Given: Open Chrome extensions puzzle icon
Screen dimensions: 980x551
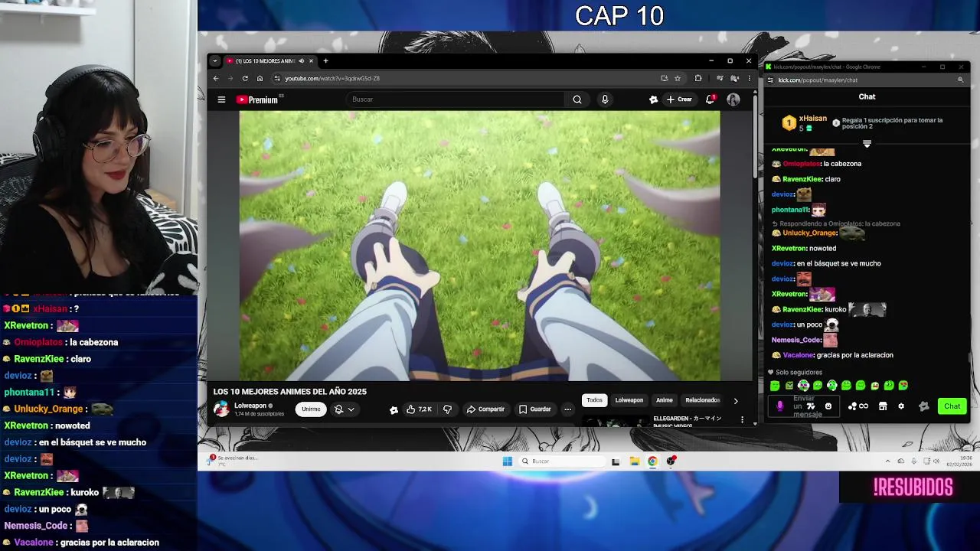Looking at the screenshot, I should point(698,78).
